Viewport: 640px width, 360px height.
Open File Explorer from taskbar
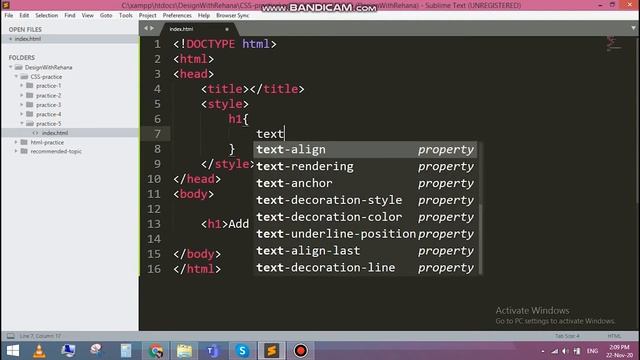click(x=184, y=351)
